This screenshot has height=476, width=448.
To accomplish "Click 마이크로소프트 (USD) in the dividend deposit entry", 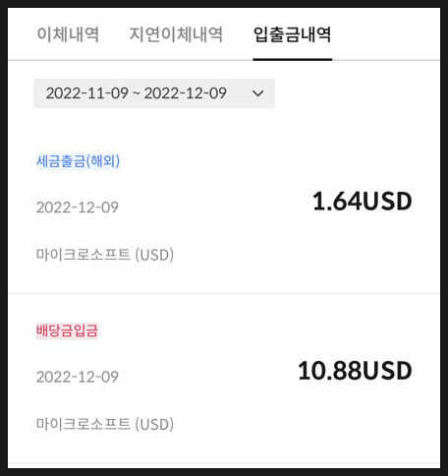I will pyautogui.click(x=105, y=424).
